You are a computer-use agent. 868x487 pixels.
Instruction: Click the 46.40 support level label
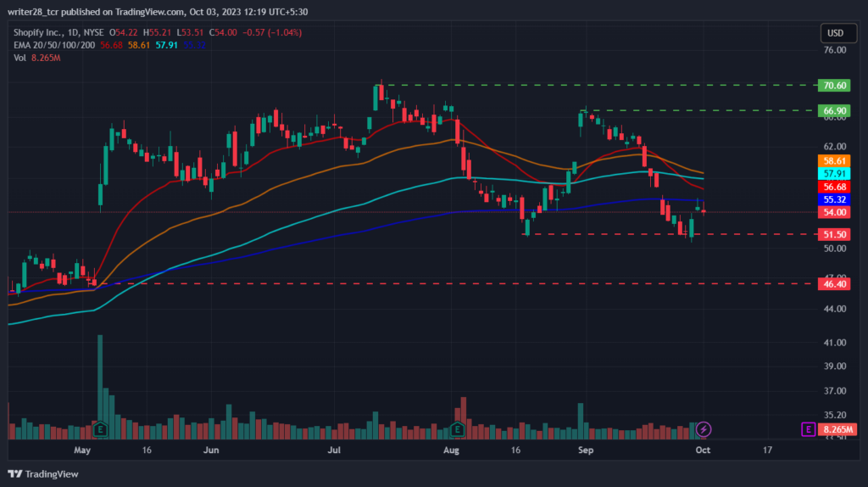point(834,283)
